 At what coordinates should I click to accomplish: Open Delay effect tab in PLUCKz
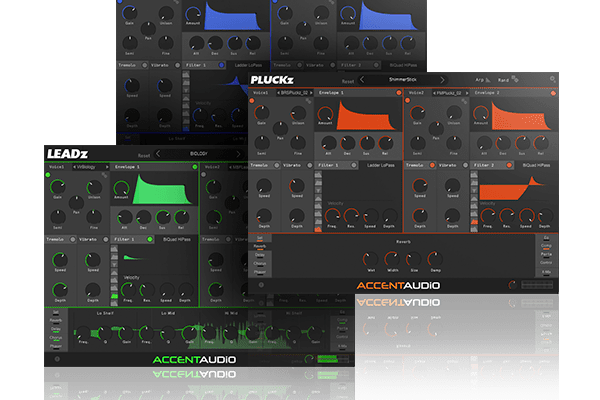pyautogui.click(x=260, y=255)
